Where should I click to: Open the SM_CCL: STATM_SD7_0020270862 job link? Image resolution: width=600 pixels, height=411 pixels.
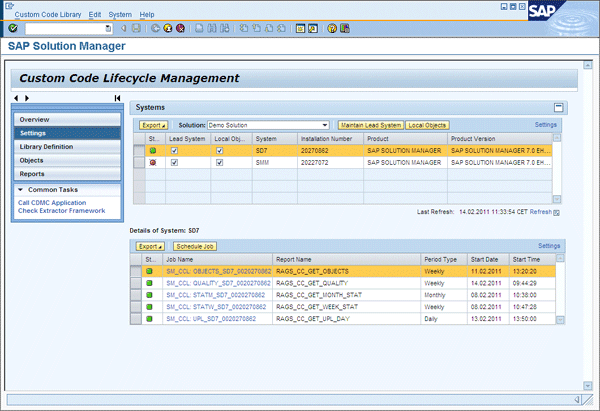point(215,295)
